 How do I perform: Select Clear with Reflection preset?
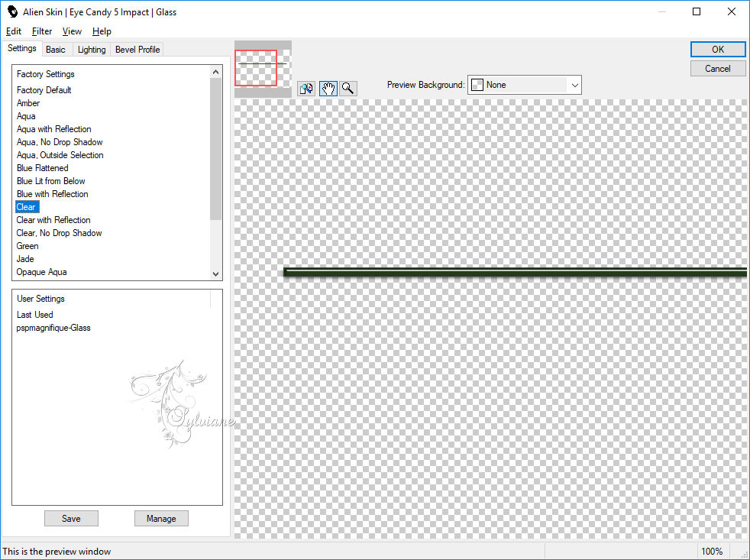point(53,220)
